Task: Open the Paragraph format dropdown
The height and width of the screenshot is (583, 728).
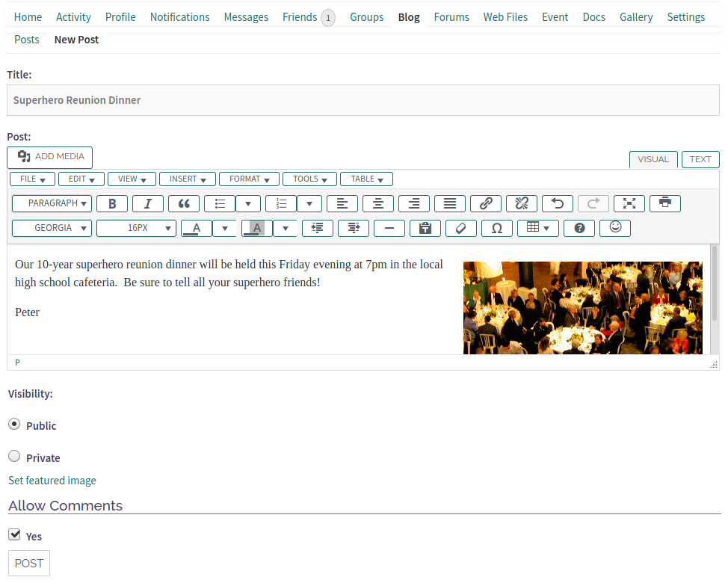Action: (52, 203)
